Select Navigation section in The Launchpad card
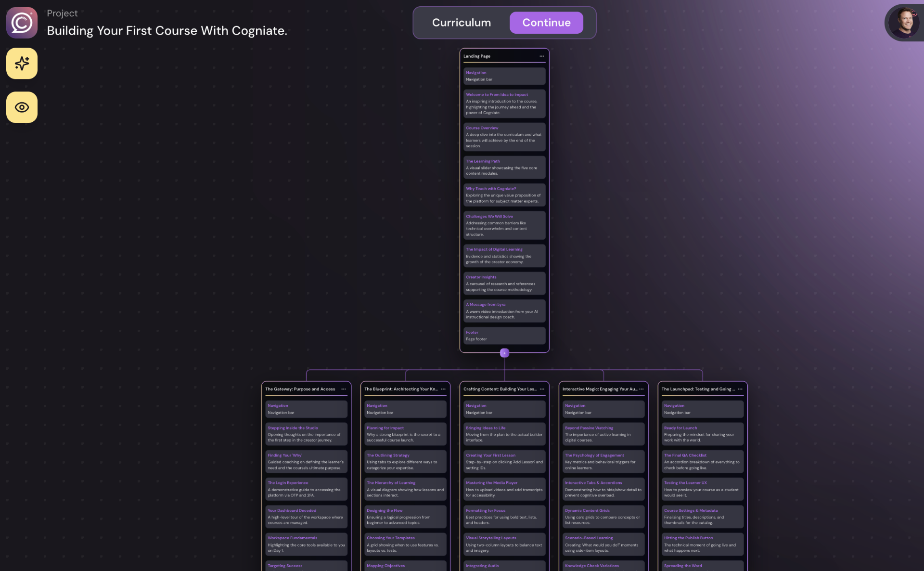Screen dimensions: 924x571 tap(703, 409)
